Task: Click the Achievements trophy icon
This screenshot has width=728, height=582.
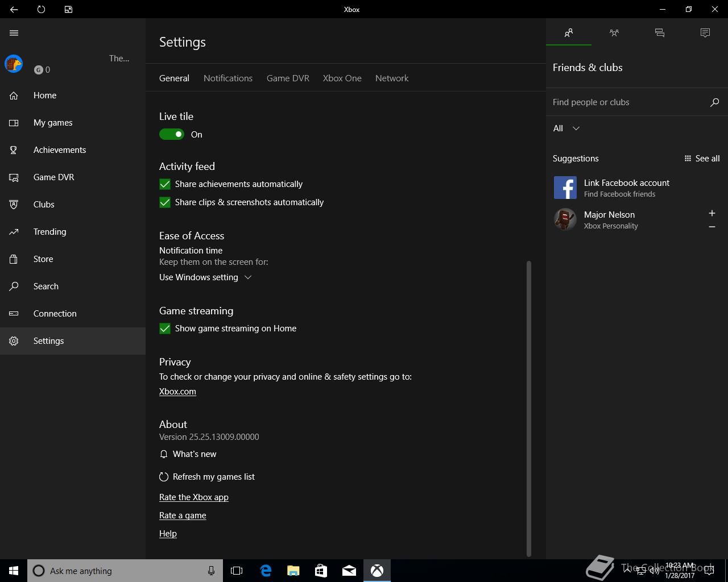Action: tap(14, 150)
